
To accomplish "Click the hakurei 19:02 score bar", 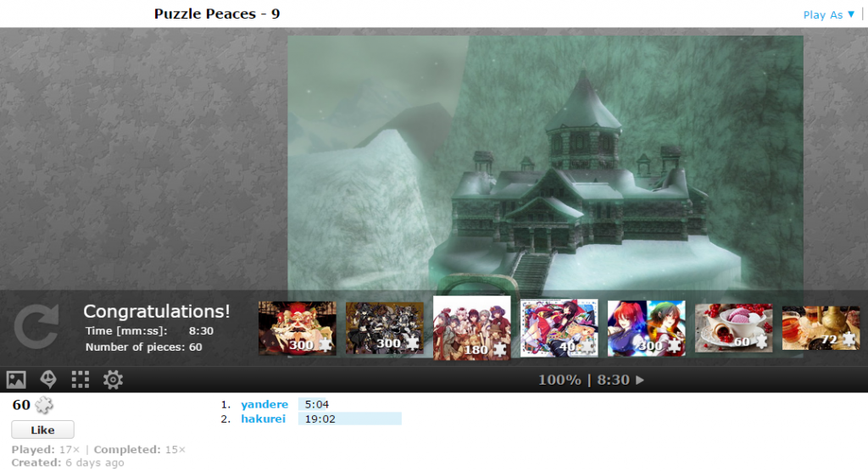I will [350, 419].
